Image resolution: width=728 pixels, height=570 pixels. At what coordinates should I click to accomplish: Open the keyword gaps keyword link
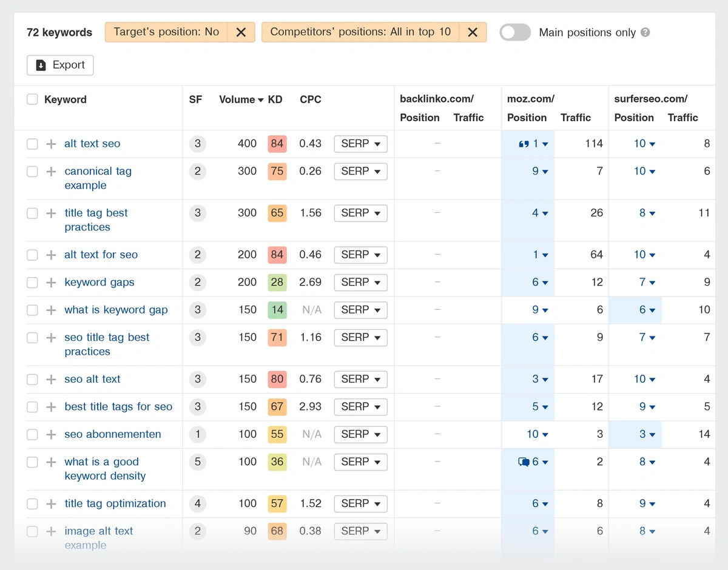coord(99,282)
